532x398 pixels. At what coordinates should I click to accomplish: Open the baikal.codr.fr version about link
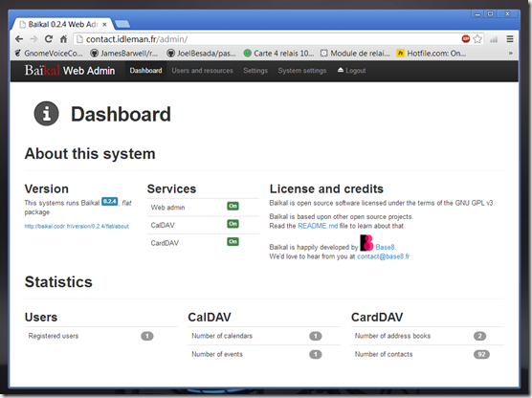click(x=77, y=227)
